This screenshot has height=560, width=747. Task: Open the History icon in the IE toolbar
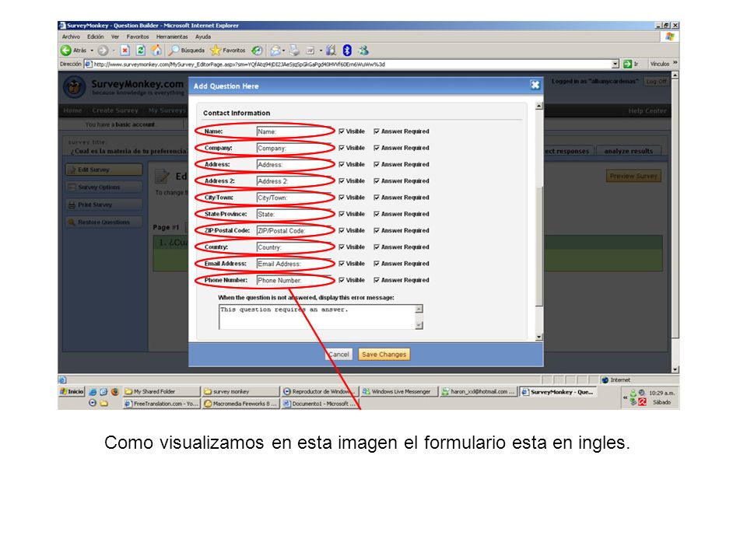click(257, 50)
